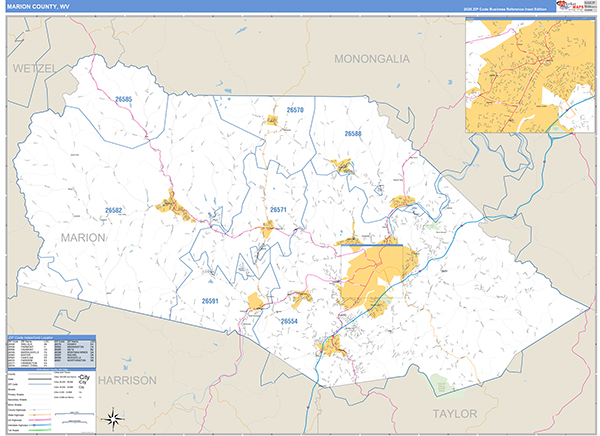600x436 pixels.
Task: Click the blue Interstate Highways legend line
Action: 40,425
